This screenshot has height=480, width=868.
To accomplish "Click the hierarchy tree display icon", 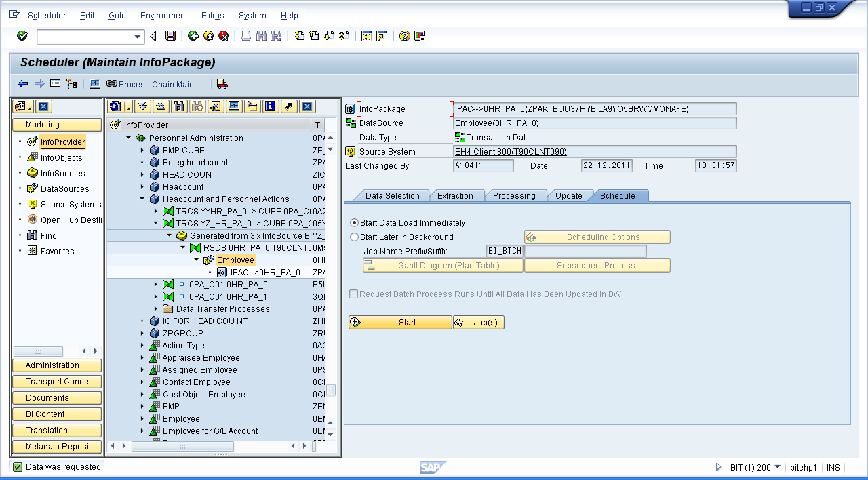I will (x=71, y=84).
